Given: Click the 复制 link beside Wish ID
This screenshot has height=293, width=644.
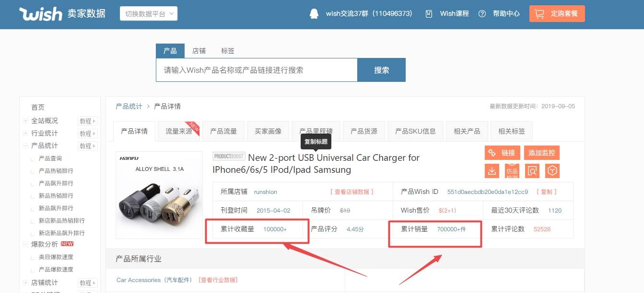Looking at the screenshot, I should coord(547,192).
